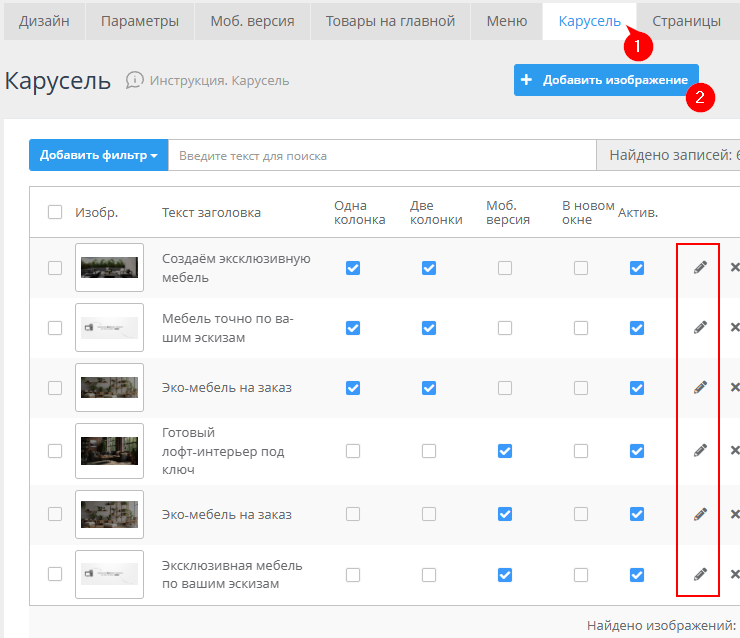The width and height of the screenshot is (740, 638).
Task: Open the 'Добавить фильтр' dropdown
Action: [x=99, y=155]
